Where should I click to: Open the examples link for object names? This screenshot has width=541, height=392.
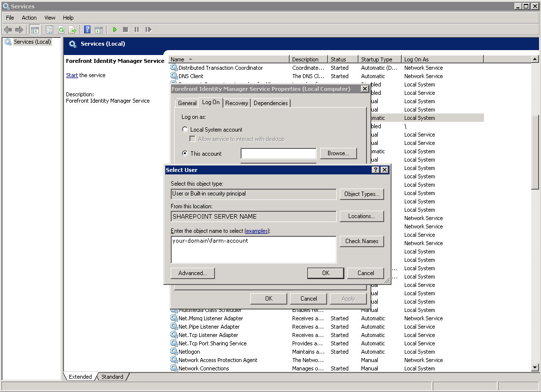(x=257, y=231)
